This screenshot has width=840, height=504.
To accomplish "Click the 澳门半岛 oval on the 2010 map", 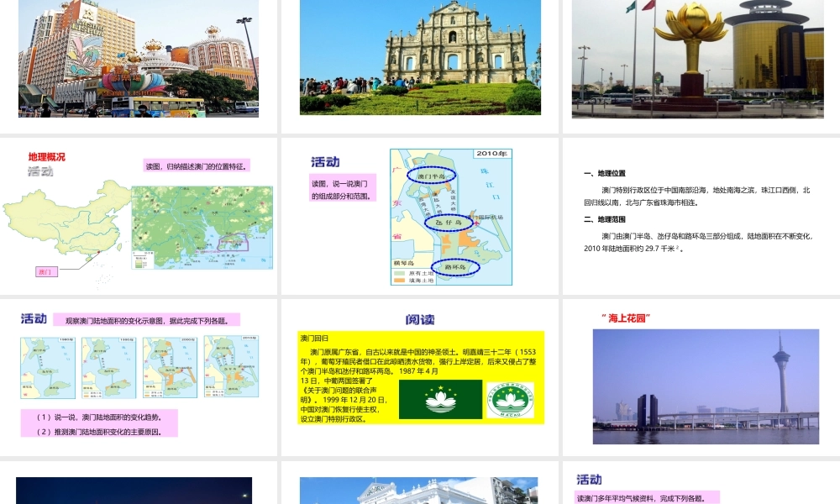I will tap(431, 176).
